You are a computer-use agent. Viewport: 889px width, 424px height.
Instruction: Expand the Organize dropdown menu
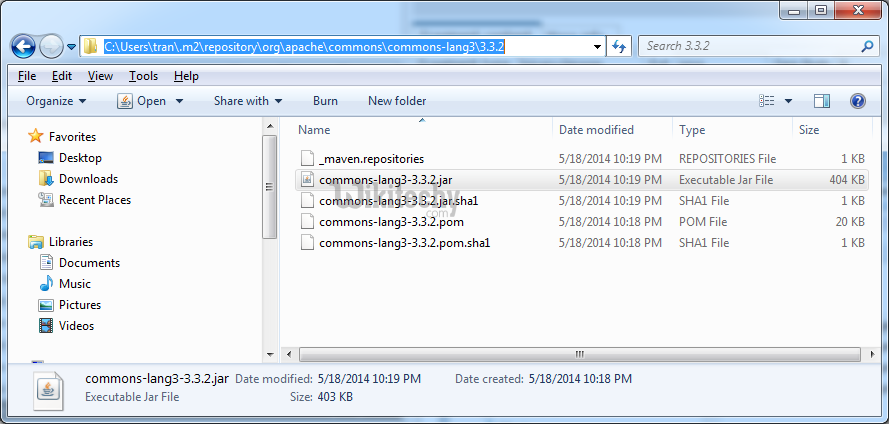pyautogui.click(x=56, y=101)
